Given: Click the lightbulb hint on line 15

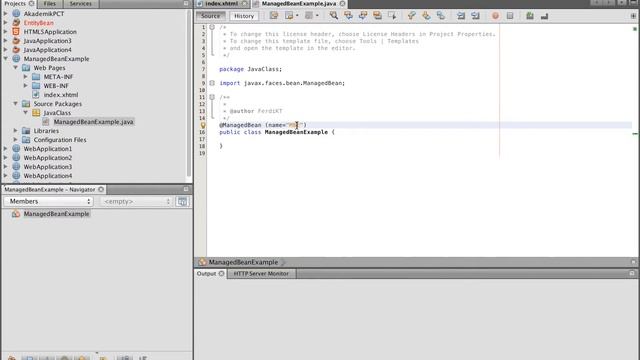Looking at the screenshot, I should point(202,125).
